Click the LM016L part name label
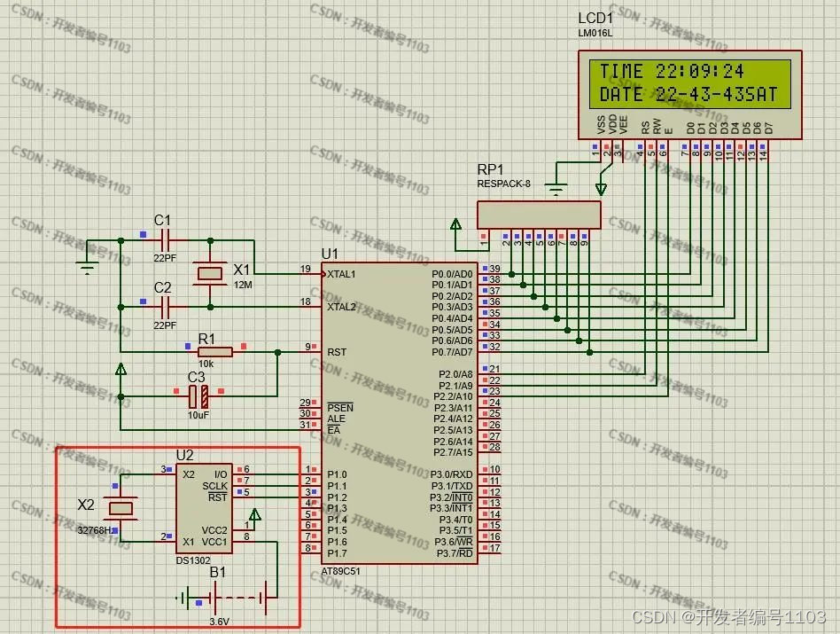 [595, 33]
